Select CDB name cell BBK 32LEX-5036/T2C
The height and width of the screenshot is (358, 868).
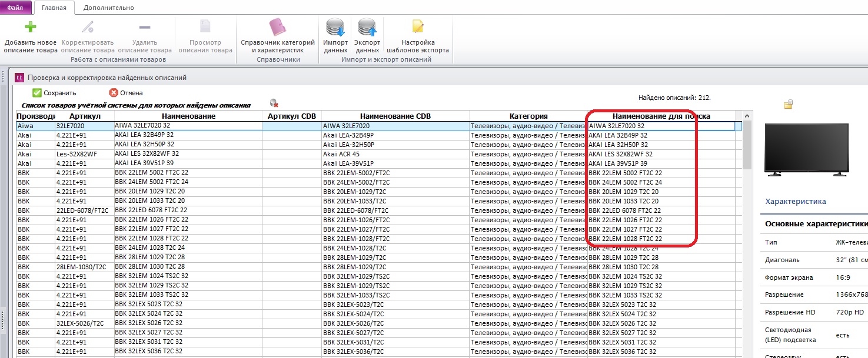point(395,352)
